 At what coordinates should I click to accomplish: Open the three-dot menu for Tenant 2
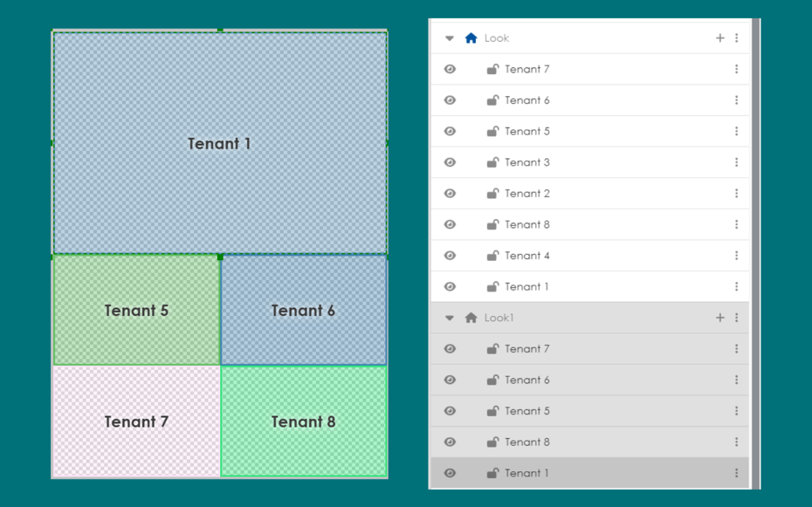(736, 194)
